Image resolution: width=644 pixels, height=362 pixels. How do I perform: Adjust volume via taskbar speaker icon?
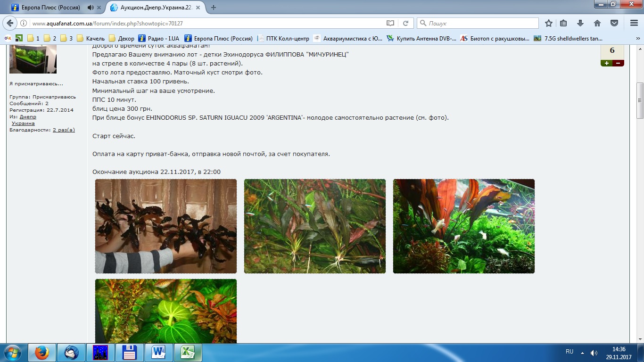click(594, 353)
